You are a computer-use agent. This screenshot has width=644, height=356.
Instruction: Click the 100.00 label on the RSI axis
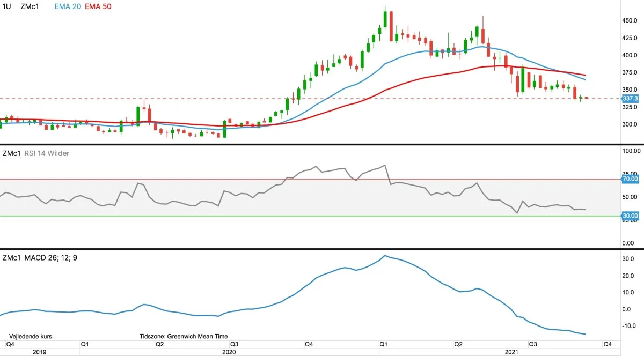click(629, 152)
